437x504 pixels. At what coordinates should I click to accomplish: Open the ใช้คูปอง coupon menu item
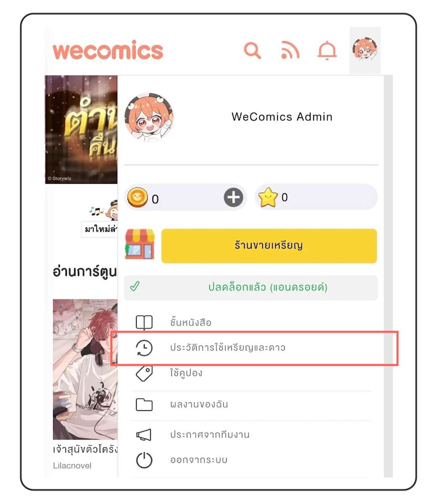click(x=251, y=373)
